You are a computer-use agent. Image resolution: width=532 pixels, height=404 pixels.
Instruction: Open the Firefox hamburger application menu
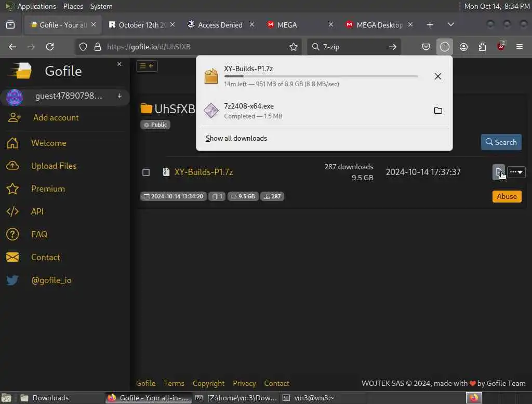click(520, 47)
